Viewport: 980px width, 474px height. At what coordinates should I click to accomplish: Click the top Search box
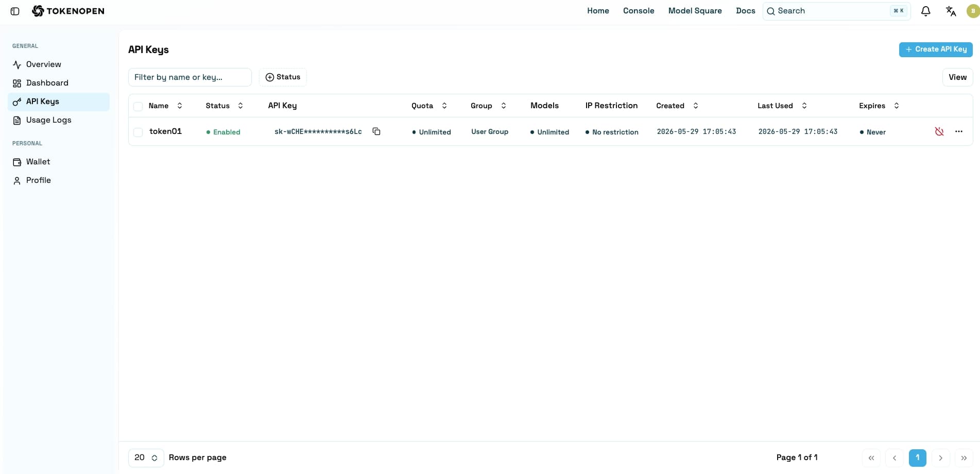[x=836, y=11]
